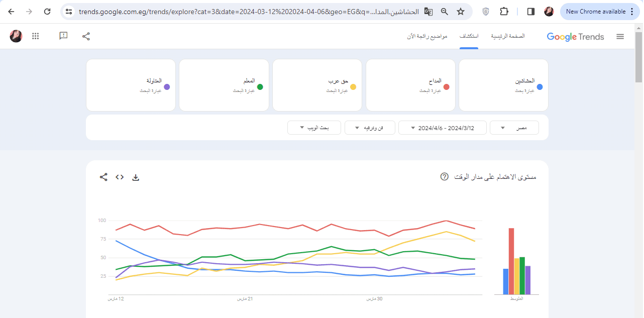The image size is (644, 318).
Task: Click the blue dot of الحشاشين term
Action: (540, 87)
